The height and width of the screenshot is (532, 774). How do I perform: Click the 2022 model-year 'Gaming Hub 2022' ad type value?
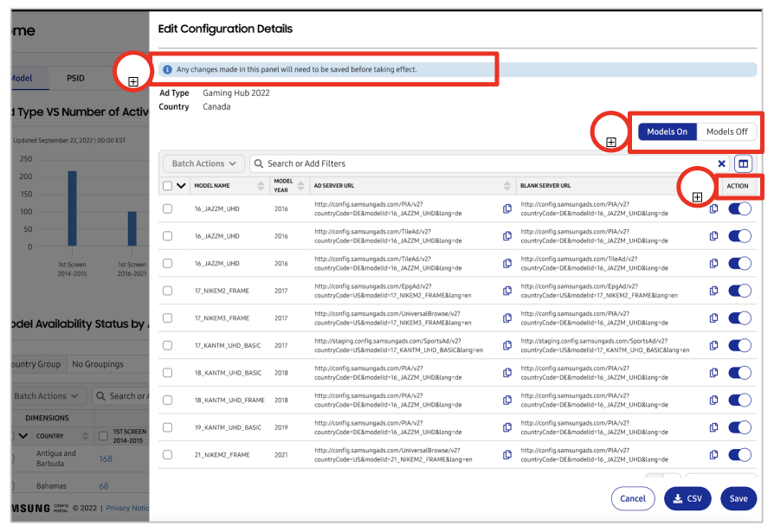pos(236,93)
